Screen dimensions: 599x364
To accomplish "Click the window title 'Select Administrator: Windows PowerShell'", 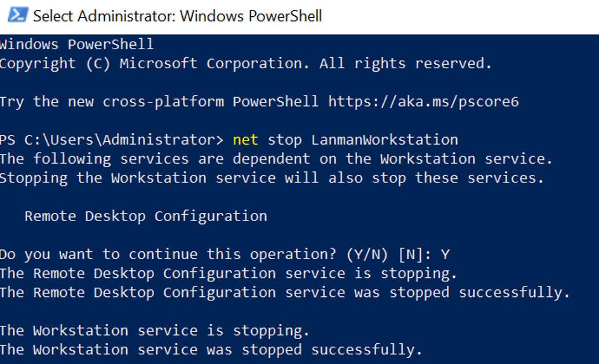I will tap(178, 16).
